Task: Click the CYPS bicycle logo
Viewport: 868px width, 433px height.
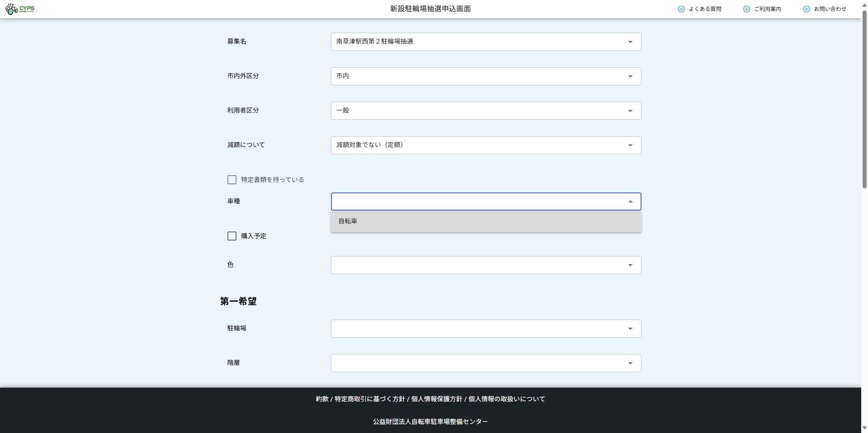Action: [20, 9]
